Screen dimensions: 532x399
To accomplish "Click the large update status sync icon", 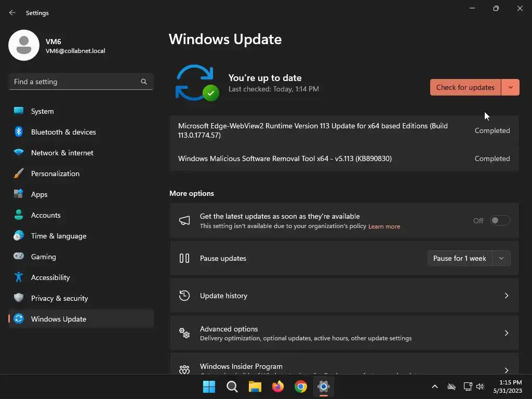I will [x=197, y=83].
